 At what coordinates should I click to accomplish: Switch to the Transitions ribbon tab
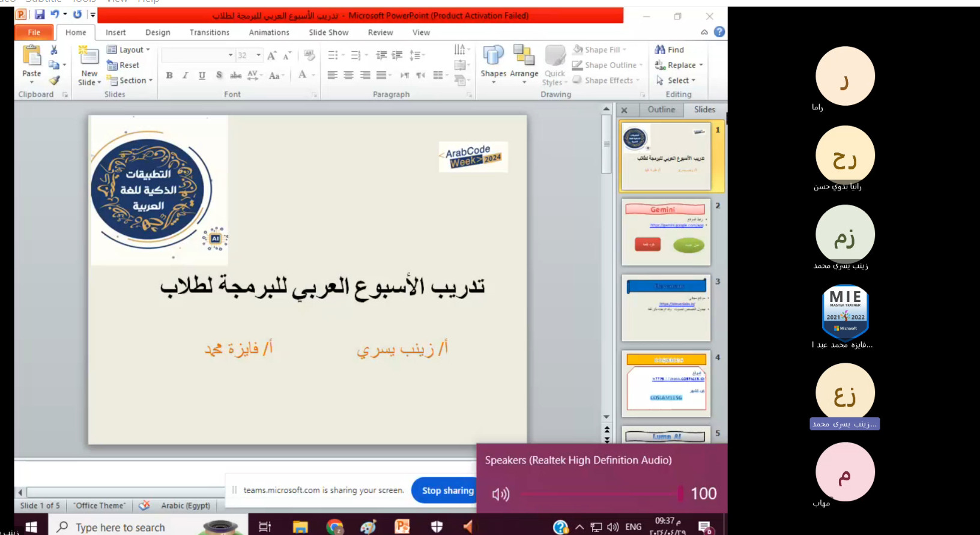point(210,32)
